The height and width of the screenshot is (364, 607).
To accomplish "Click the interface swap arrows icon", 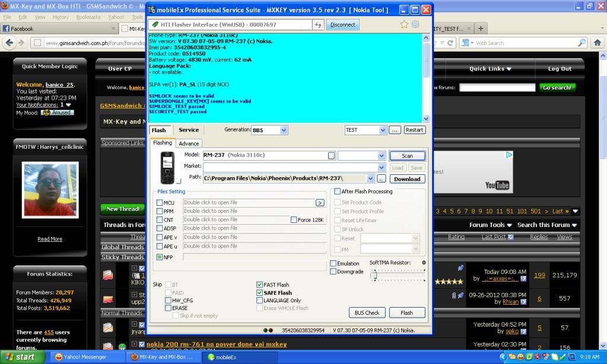I will [x=318, y=25].
